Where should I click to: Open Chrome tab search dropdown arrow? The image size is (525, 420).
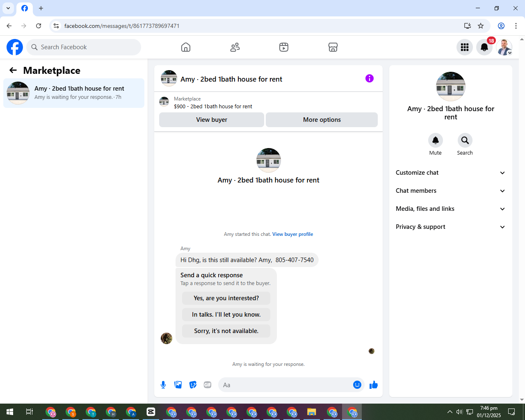coord(8,8)
